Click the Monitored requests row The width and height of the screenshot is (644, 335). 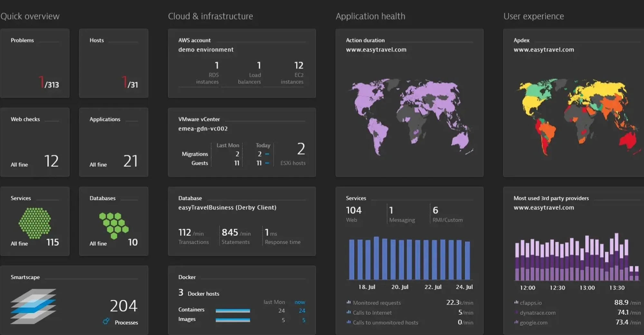(410, 302)
